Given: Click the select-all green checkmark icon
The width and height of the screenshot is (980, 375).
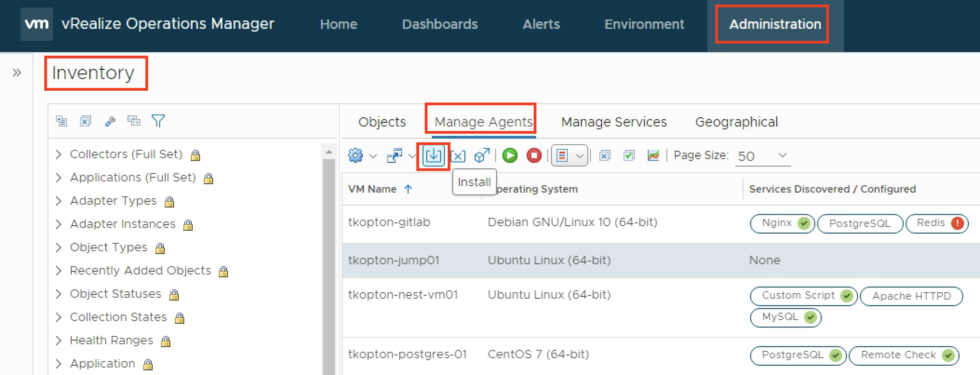Looking at the screenshot, I should click(x=629, y=155).
